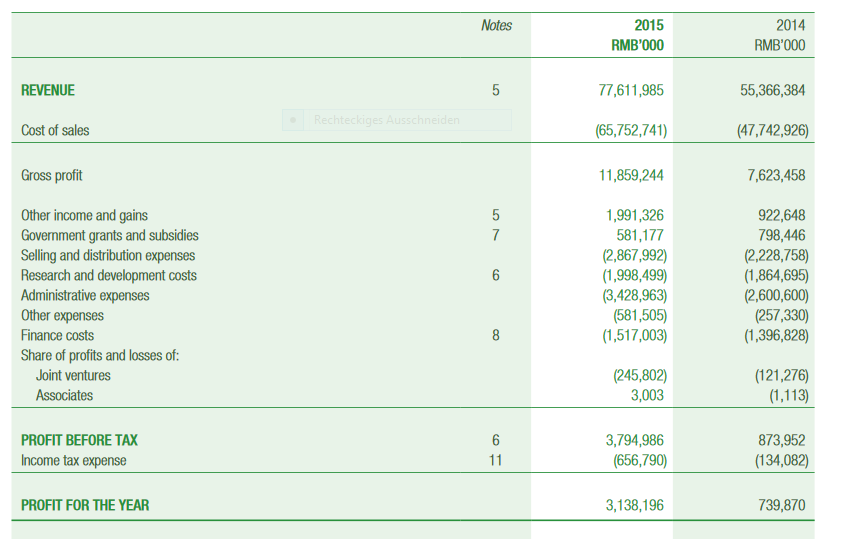861x539 pixels.
Task: Select the 2014 profit for year 739,870
Action: coord(780,505)
